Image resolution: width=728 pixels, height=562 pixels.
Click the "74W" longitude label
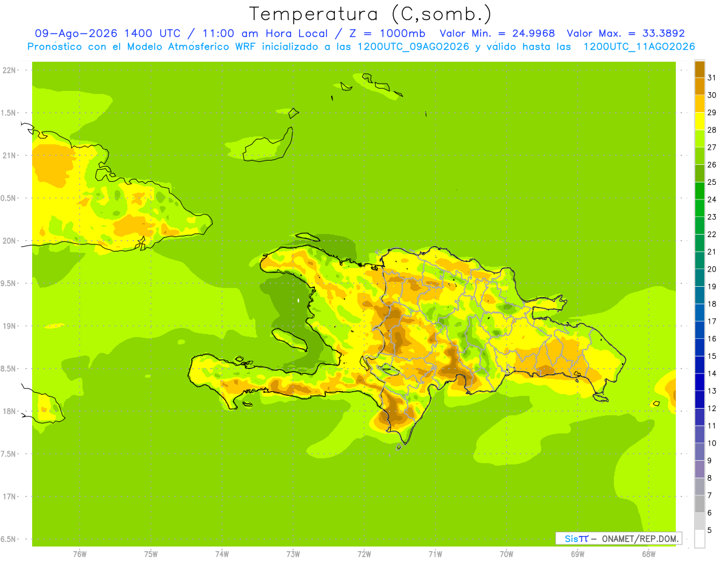(222, 554)
